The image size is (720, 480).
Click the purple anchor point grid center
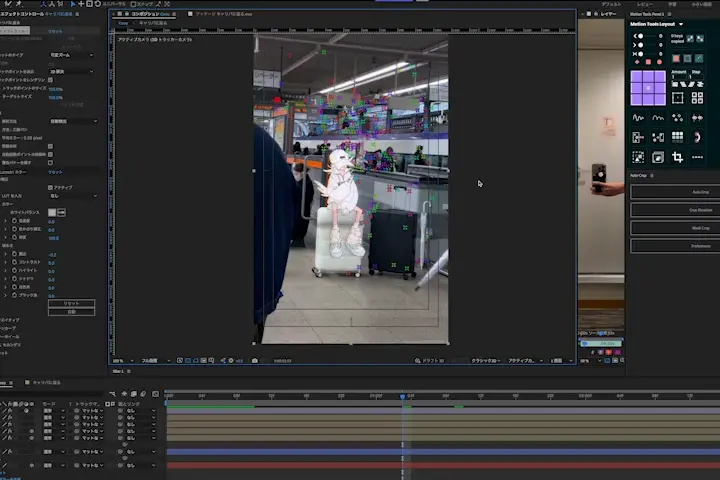coord(648,89)
